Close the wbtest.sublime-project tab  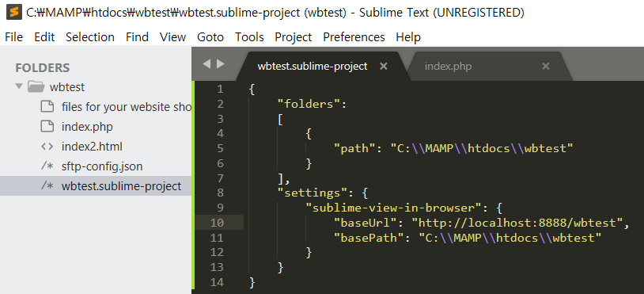(384, 67)
